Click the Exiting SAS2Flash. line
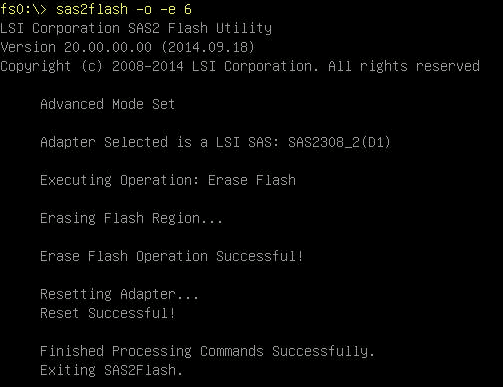The height and width of the screenshot is (387, 503). [x=111, y=370]
